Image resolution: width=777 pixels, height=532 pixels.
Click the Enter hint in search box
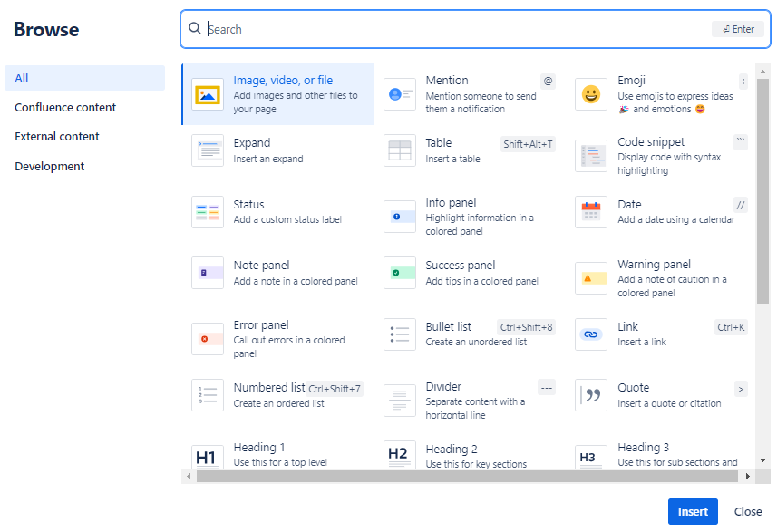738,29
